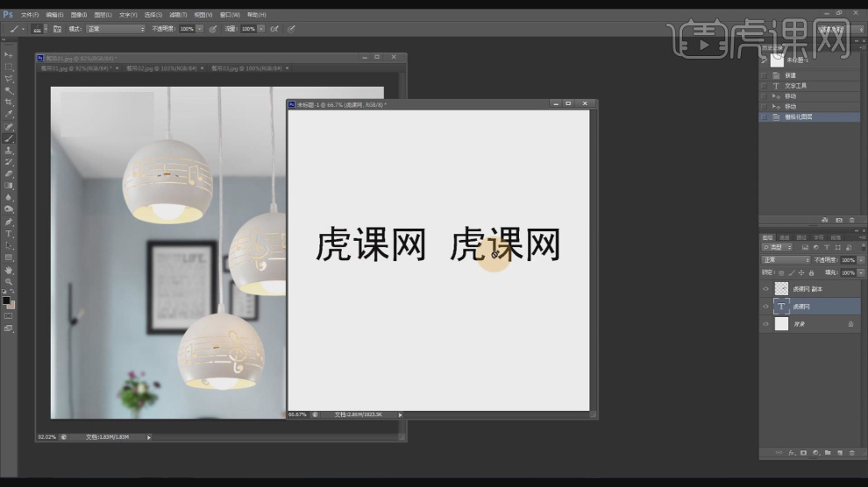Filter layers by pixel layer icon
The width and height of the screenshot is (868, 487).
(805, 248)
